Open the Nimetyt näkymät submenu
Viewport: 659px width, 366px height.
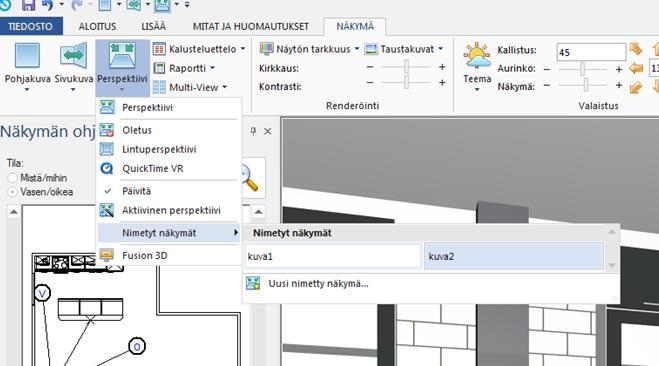click(168, 233)
